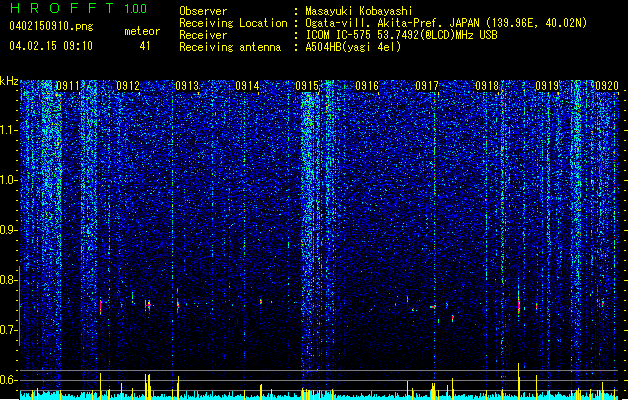
Task: Click the 0.9 frequency axis label
Action: [x=9, y=230]
